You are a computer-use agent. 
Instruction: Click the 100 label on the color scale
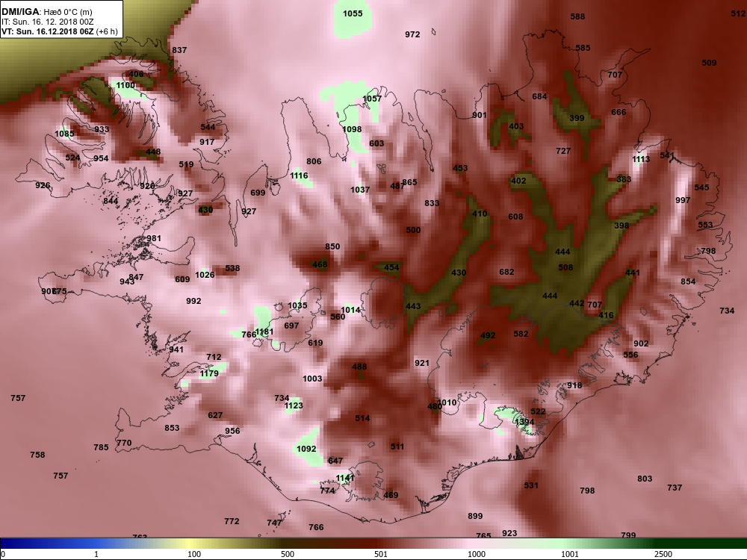pos(194,554)
